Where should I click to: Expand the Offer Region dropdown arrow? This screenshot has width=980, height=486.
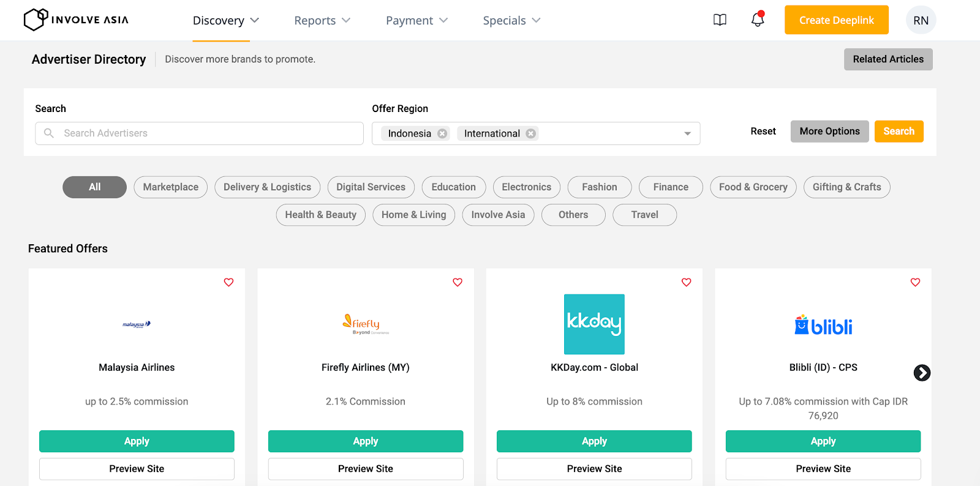(x=687, y=133)
